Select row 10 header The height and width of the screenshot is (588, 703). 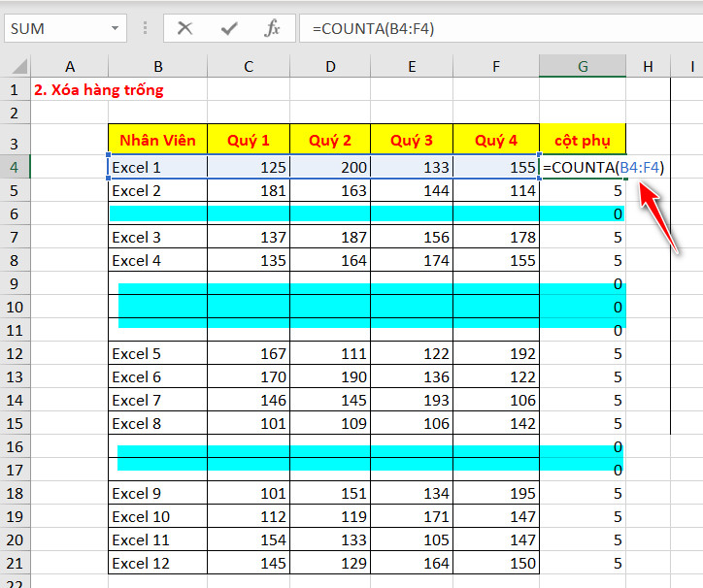[15, 307]
